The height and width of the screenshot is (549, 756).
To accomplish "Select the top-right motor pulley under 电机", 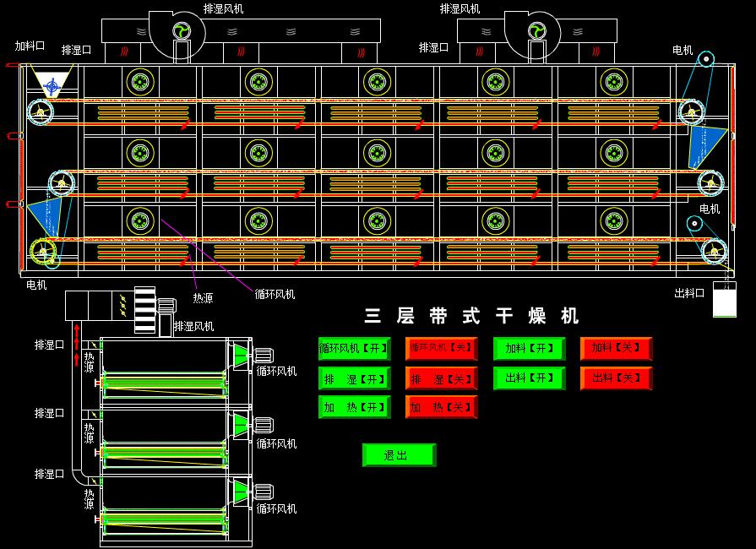I will [x=705, y=58].
